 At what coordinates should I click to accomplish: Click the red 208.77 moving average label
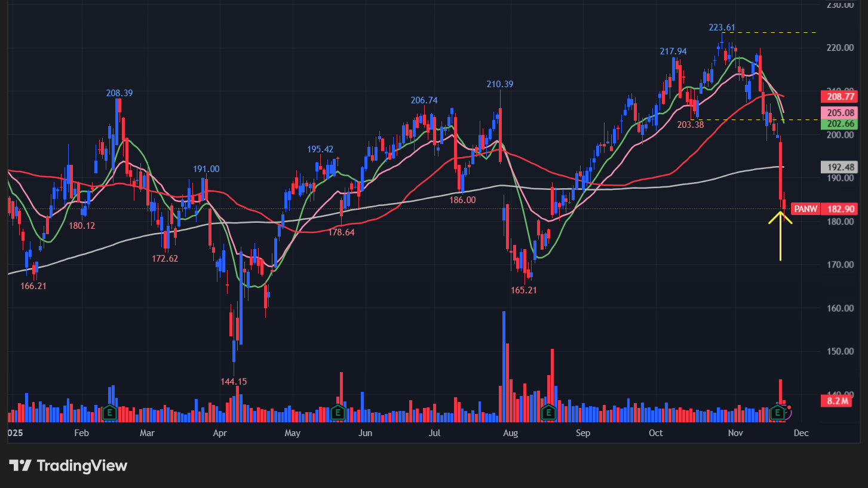842,96
